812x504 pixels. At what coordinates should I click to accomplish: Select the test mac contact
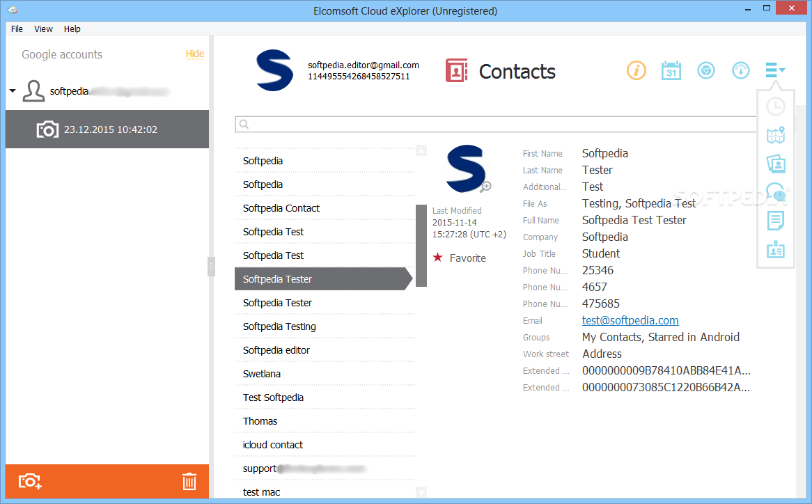tap(325, 492)
